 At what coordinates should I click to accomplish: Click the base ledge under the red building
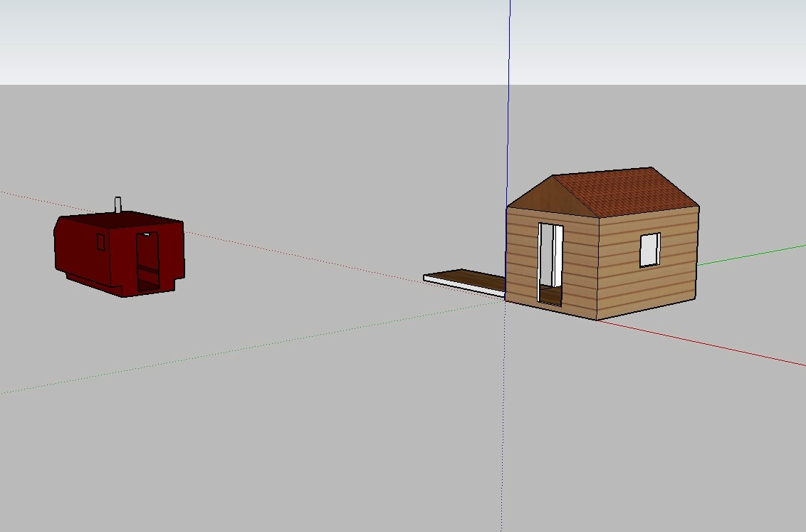[x=93, y=282]
